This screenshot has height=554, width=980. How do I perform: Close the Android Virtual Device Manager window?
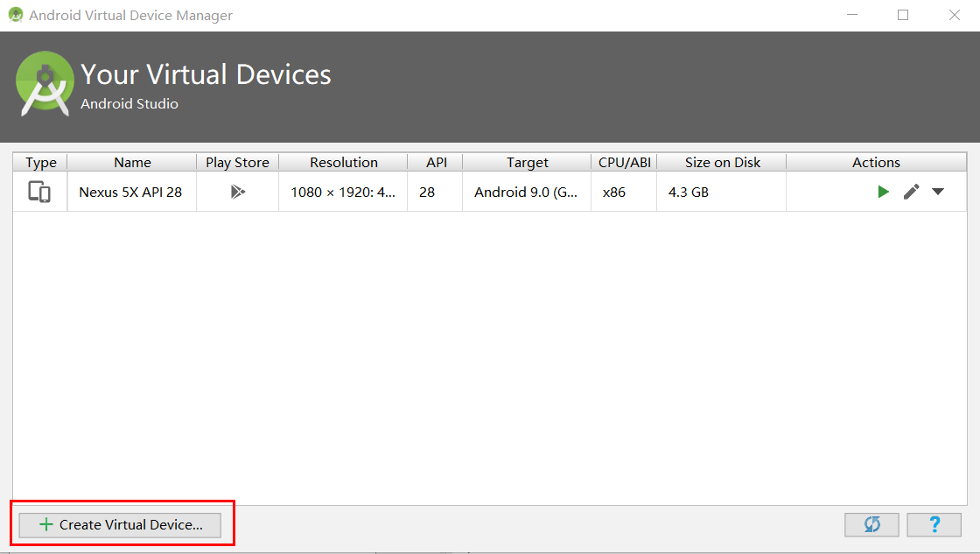click(x=955, y=15)
